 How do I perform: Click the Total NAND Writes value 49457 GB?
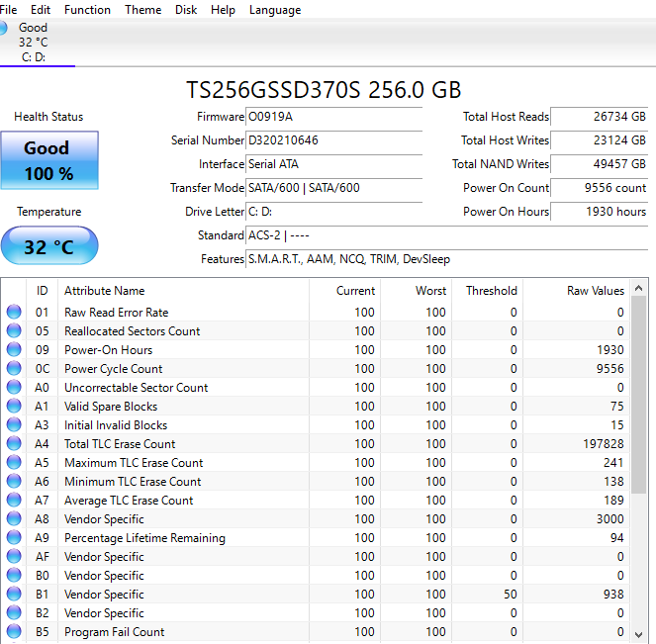click(x=599, y=164)
